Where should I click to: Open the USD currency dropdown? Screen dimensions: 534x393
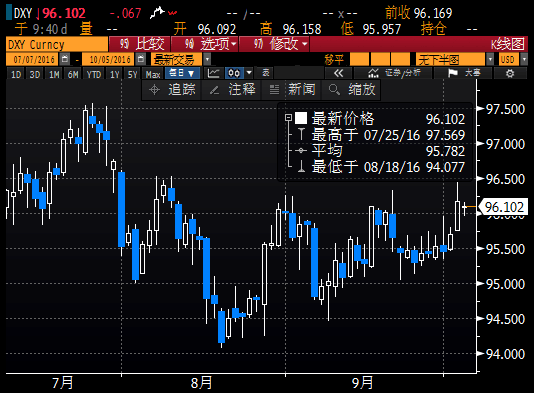(523, 59)
